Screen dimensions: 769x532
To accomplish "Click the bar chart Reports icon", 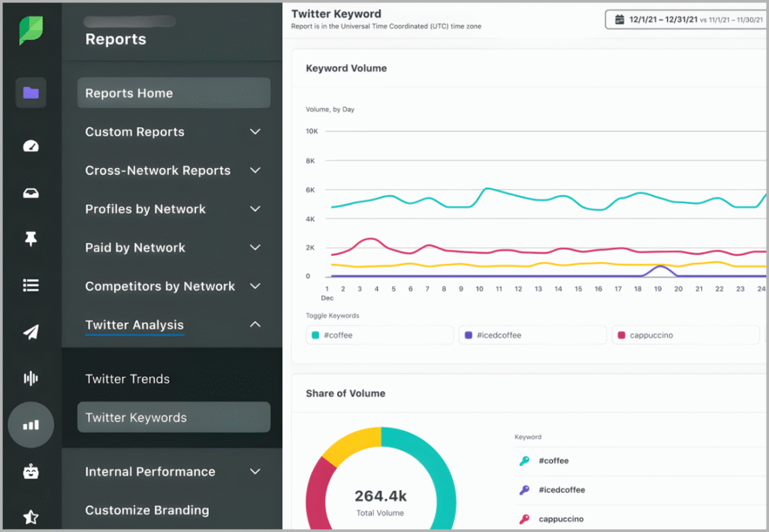I will [x=31, y=425].
